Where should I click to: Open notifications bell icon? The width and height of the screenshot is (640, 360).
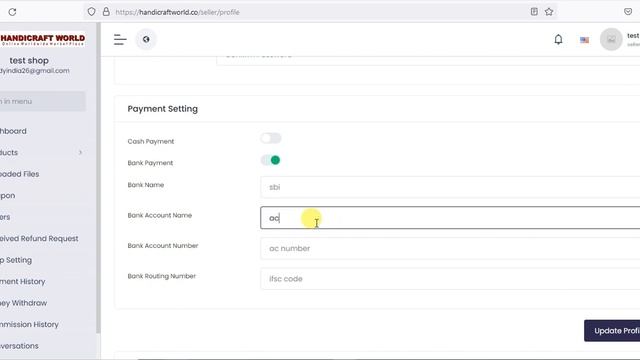click(558, 40)
